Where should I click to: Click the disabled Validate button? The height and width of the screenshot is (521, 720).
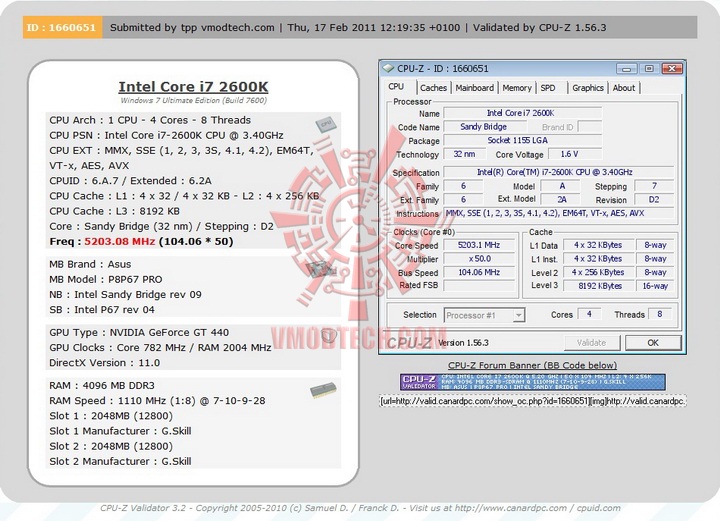591,342
